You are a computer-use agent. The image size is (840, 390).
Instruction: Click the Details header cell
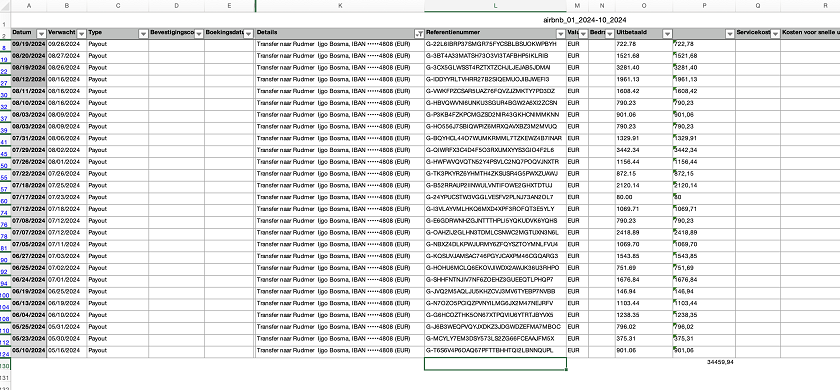click(340, 33)
